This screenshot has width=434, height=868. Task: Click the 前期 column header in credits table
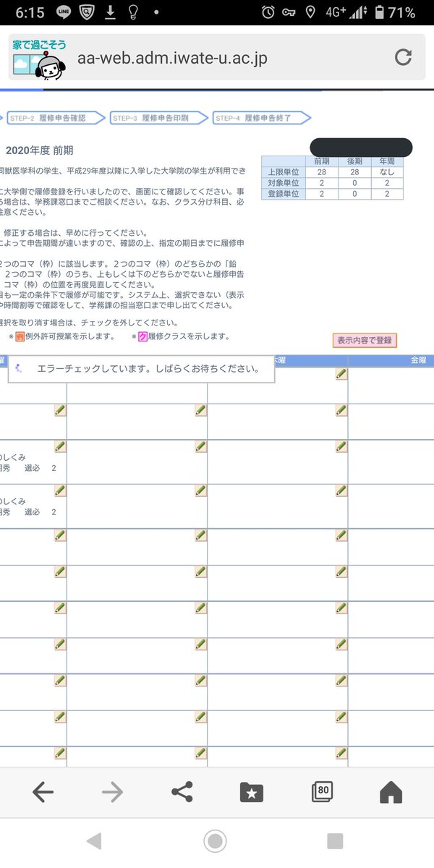point(322,162)
